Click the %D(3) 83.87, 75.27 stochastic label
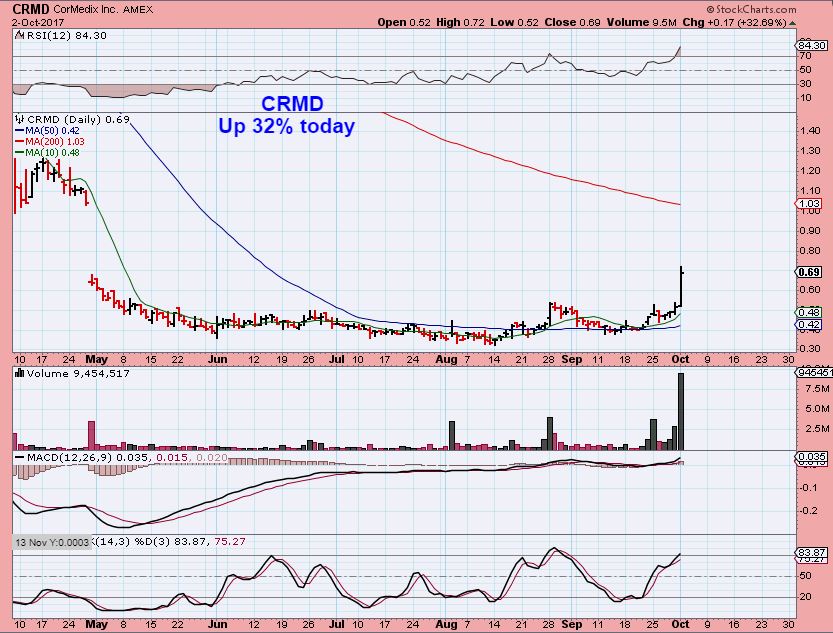The width and height of the screenshot is (833, 633). pos(190,542)
